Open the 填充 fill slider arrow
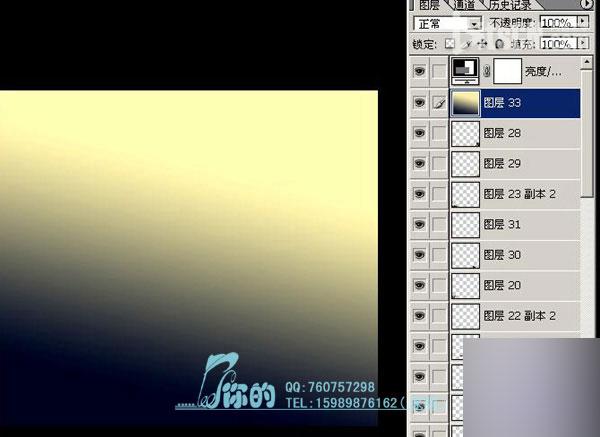Screen dimensions: 600x437 click(583, 43)
